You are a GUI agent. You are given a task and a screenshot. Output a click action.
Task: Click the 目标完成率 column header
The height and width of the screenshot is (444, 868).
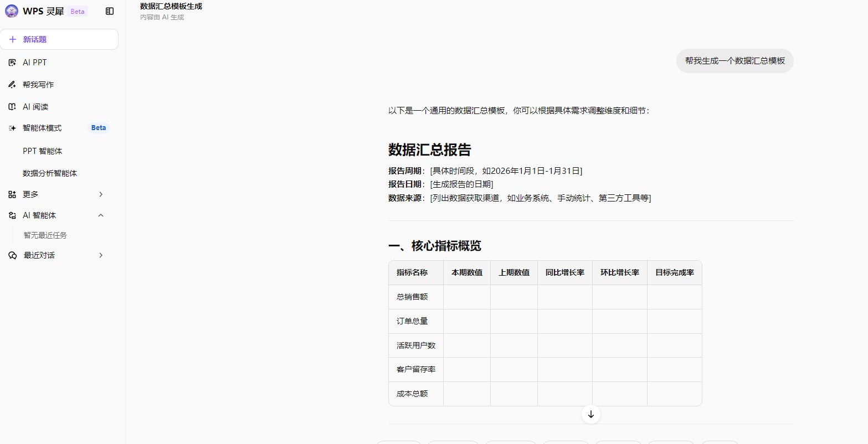tap(674, 272)
